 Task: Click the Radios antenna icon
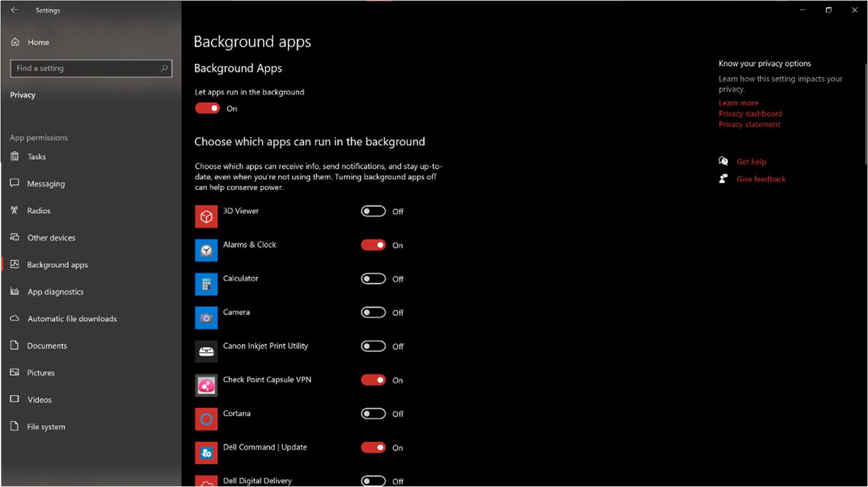15,210
